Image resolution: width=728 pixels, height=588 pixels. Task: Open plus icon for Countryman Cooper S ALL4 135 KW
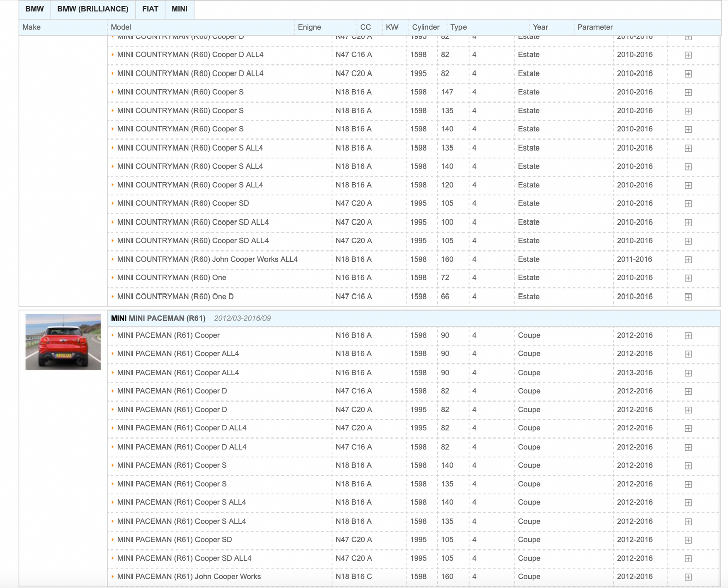coord(688,149)
